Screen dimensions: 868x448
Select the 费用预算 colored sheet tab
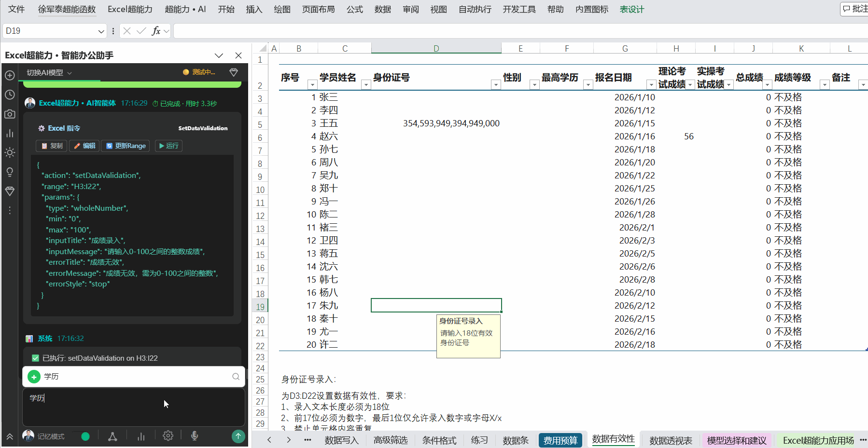560,440
